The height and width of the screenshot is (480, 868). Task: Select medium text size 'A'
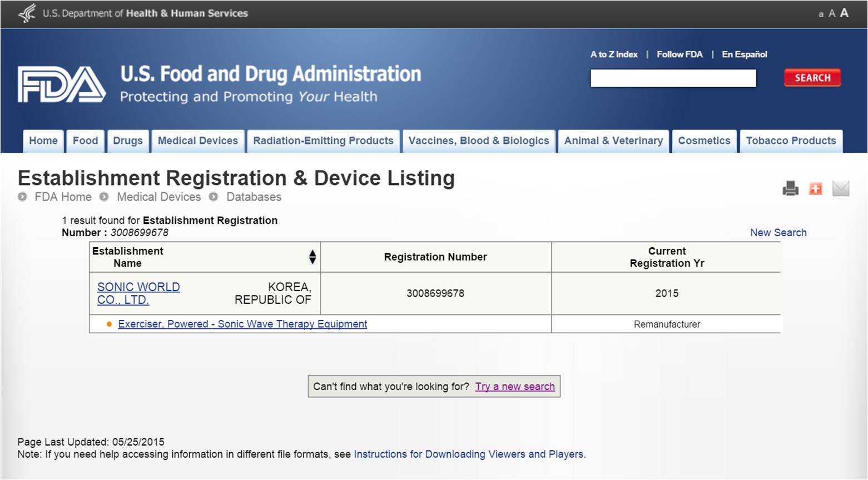click(832, 13)
